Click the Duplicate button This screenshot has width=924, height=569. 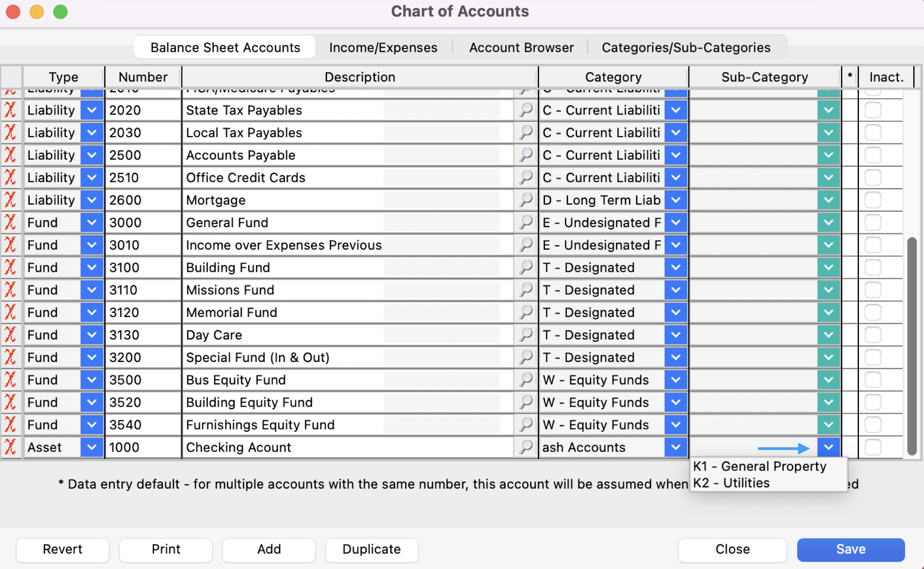tap(371, 549)
